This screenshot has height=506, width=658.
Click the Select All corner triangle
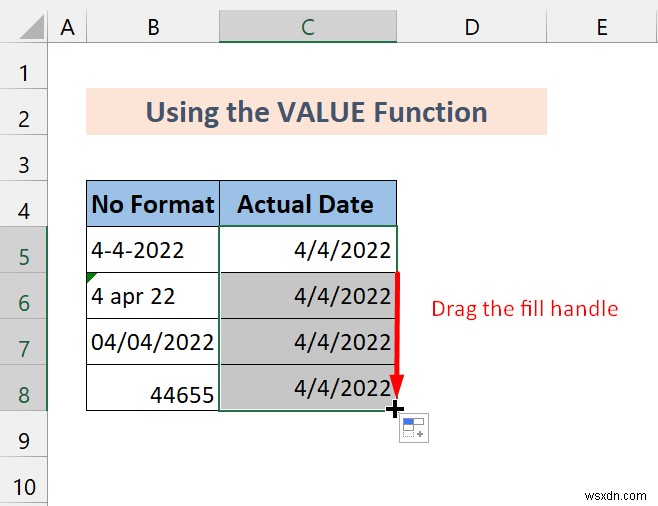32,27
